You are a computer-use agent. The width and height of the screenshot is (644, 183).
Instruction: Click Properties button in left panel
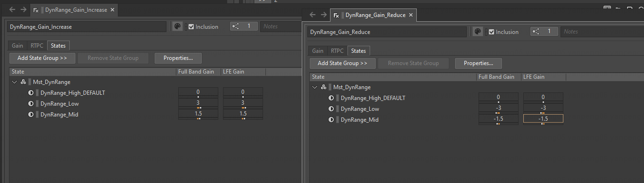click(x=178, y=58)
